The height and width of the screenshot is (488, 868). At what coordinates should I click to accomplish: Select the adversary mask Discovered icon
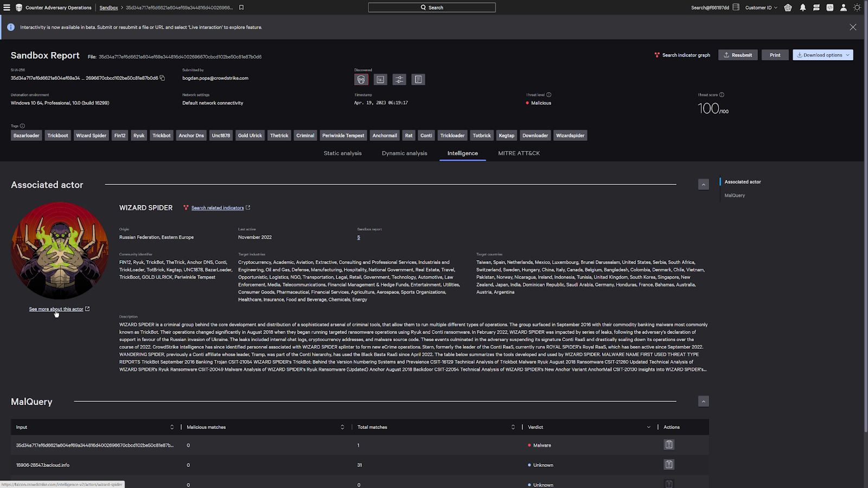[x=361, y=80]
